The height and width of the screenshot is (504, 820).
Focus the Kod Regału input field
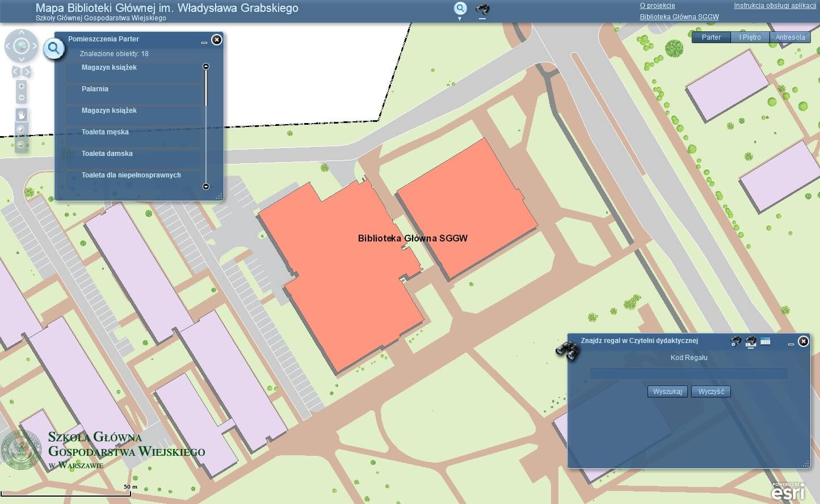tap(689, 373)
